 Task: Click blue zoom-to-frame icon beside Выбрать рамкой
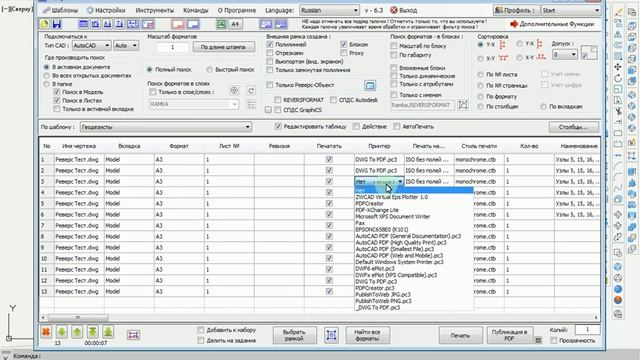[331, 336]
